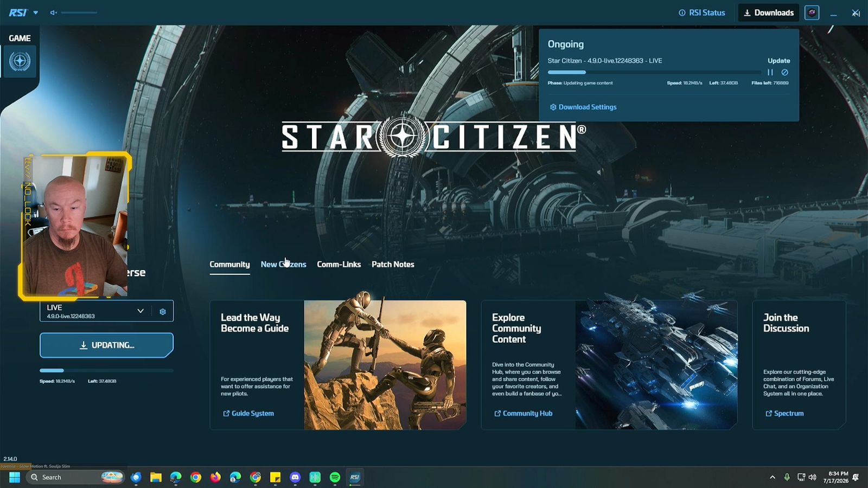868x488 pixels.
Task: Select the Star Citizen game icon
Action: 20,61
